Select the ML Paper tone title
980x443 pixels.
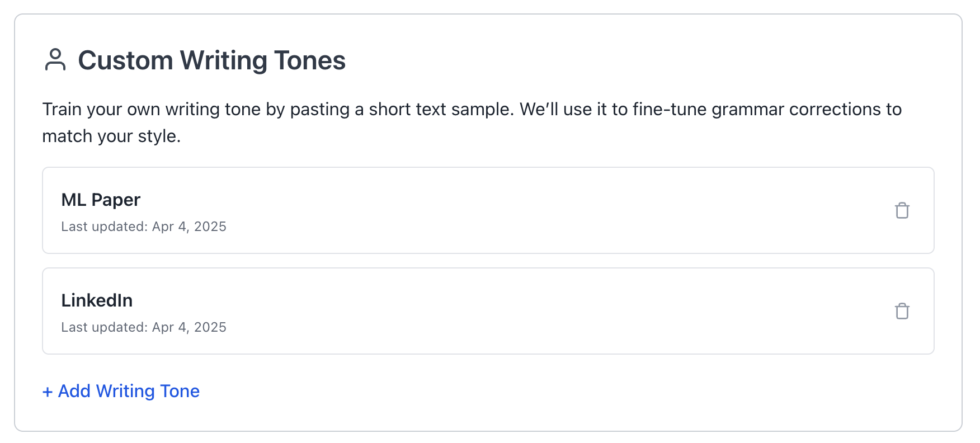[x=101, y=200]
